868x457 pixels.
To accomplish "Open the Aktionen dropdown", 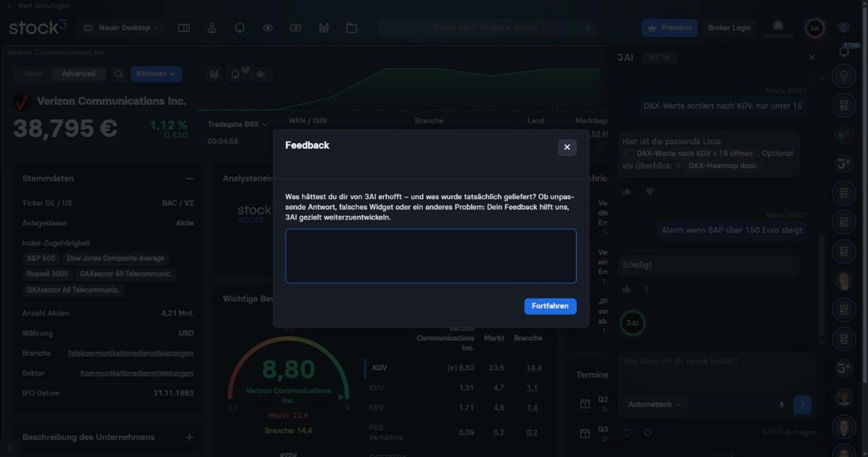I will point(156,74).
